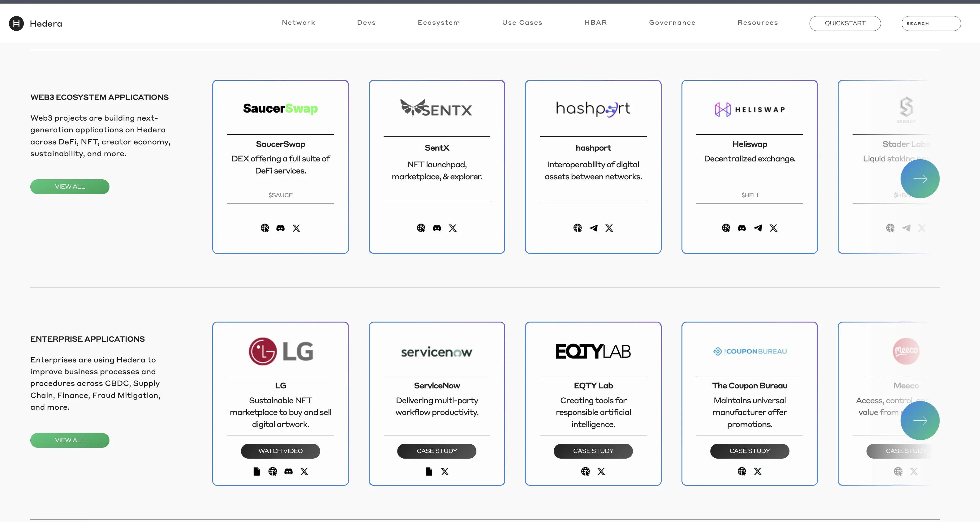Image resolution: width=980 pixels, height=522 pixels.
Task: Open LG X (Twitter) icon
Action: tap(304, 471)
